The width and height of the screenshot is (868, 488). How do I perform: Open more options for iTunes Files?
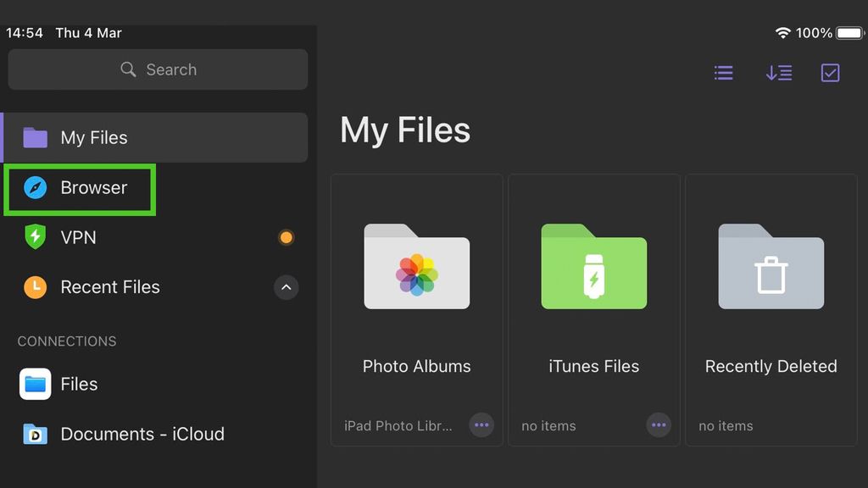click(659, 424)
